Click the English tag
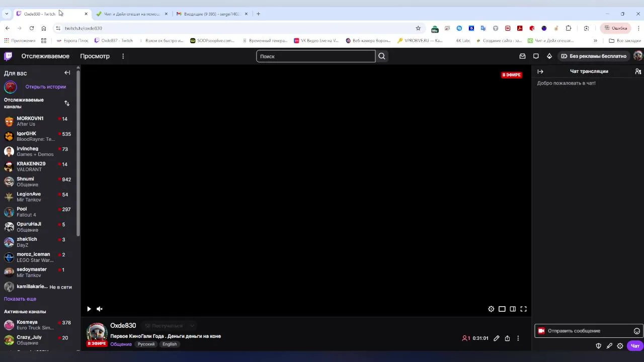Viewport: 644px width, 362px height. (x=170, y=344)
